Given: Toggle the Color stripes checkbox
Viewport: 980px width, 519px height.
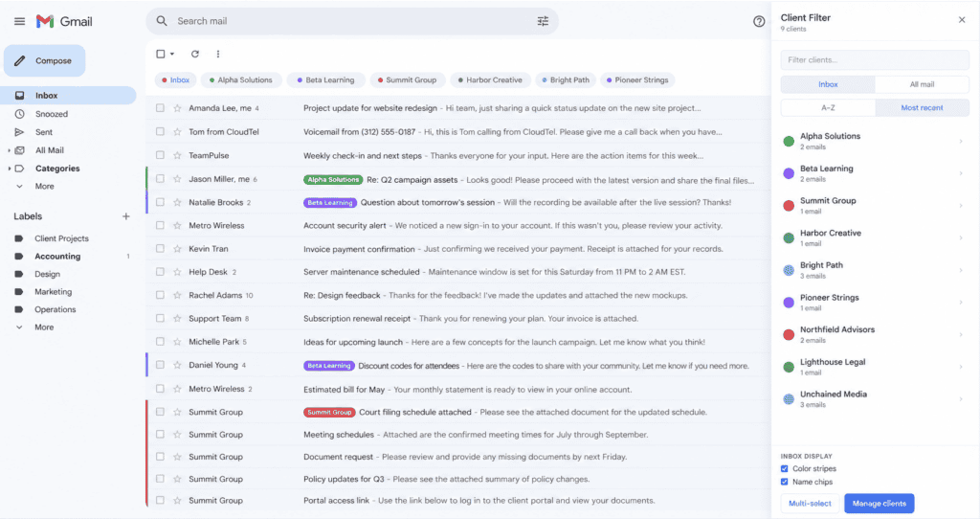Looking at the screenshot, I should (785, 468).
